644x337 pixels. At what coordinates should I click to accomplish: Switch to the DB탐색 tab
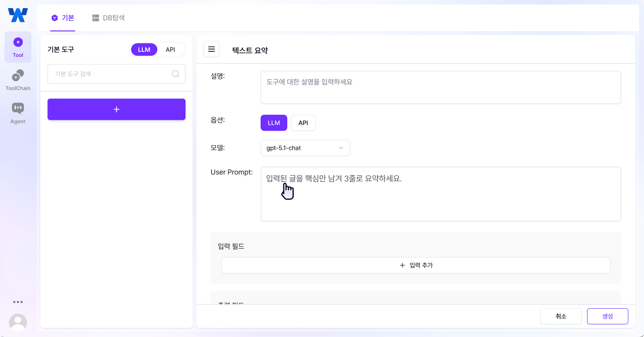108,18
